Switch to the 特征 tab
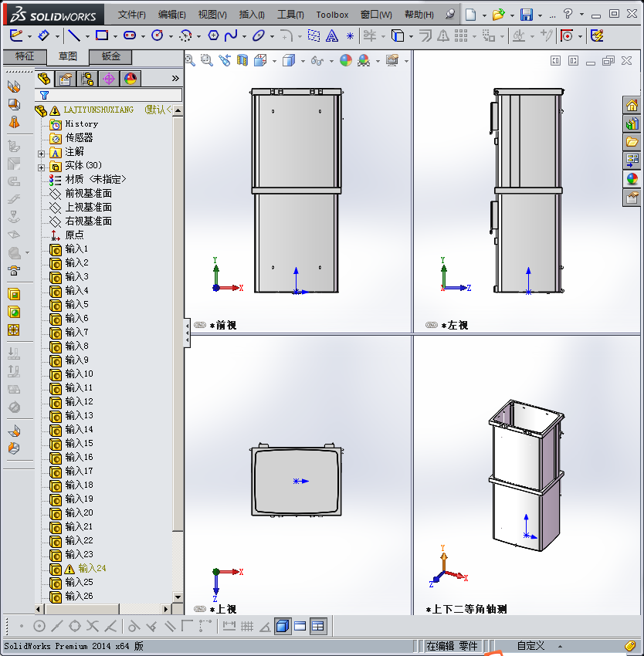 click(x=25, y=56)
